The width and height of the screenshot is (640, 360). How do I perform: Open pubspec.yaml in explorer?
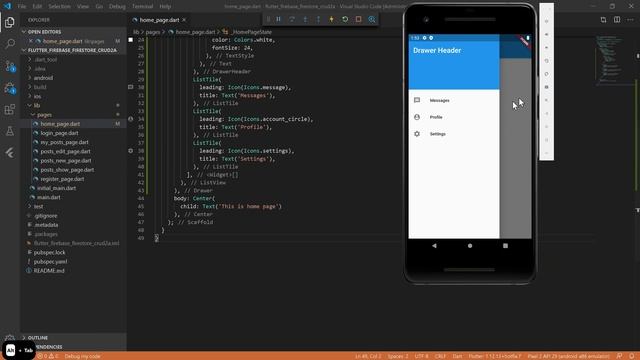[50, 262]
